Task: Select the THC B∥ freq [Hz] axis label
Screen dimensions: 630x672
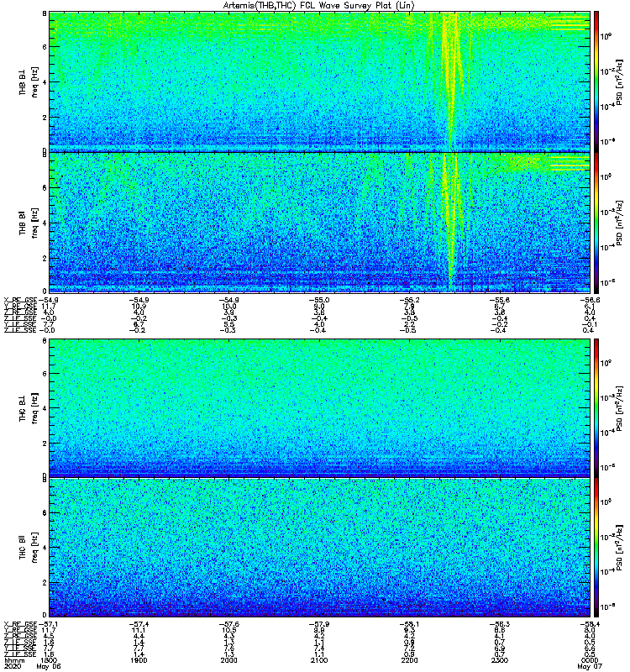Action: click(x=29, y=548)
